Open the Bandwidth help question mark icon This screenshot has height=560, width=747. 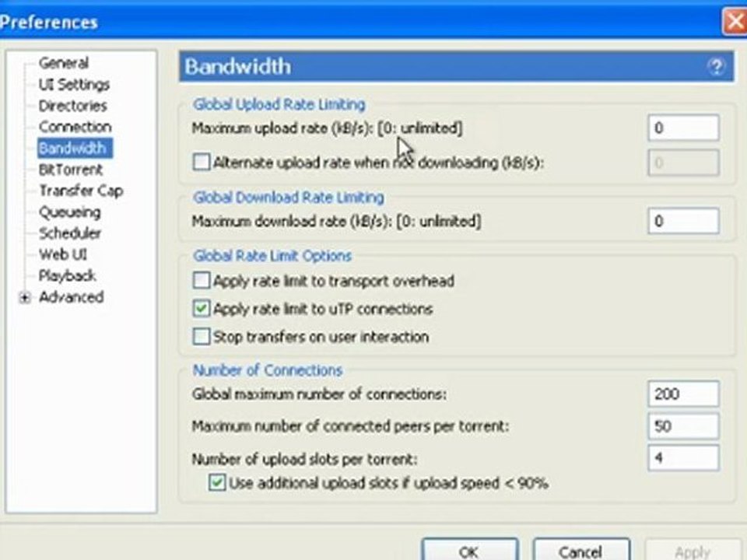point(716,67)
